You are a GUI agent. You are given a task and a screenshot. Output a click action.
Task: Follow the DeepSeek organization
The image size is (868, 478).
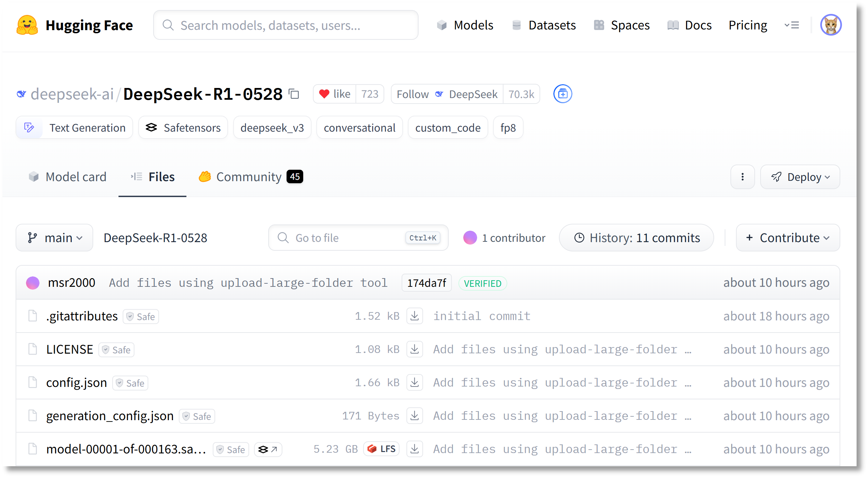(447, 94)
